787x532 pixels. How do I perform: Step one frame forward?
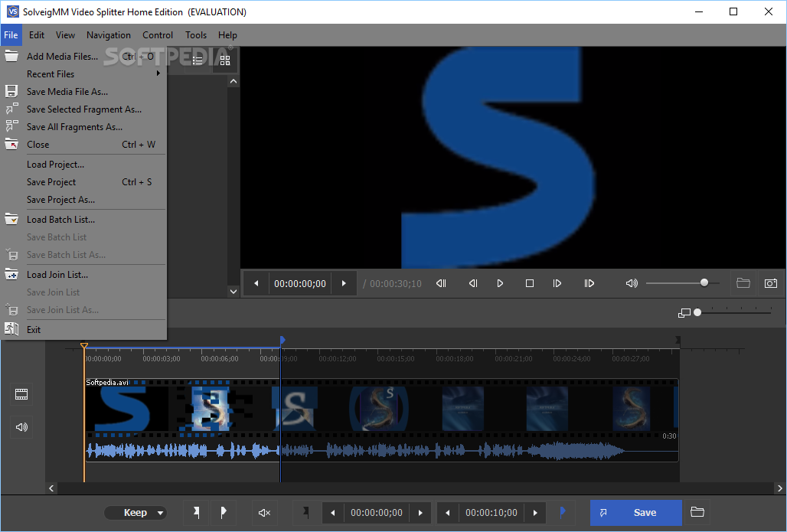tap(557, 283)
